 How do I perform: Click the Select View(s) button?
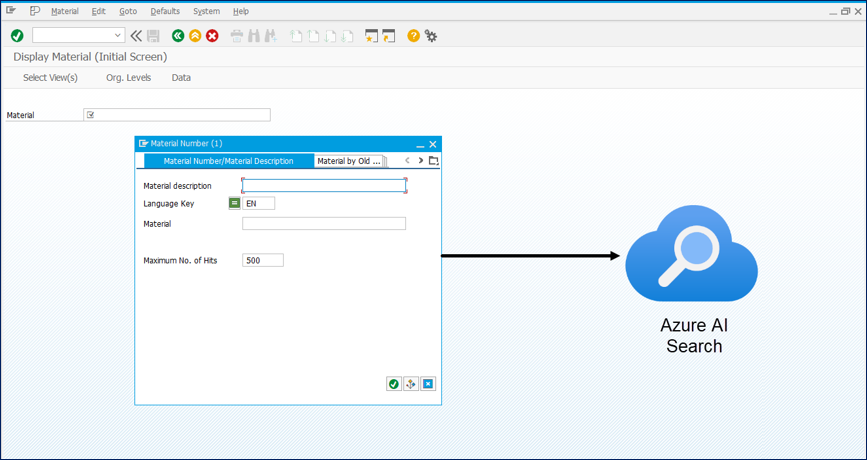[50, 78]
